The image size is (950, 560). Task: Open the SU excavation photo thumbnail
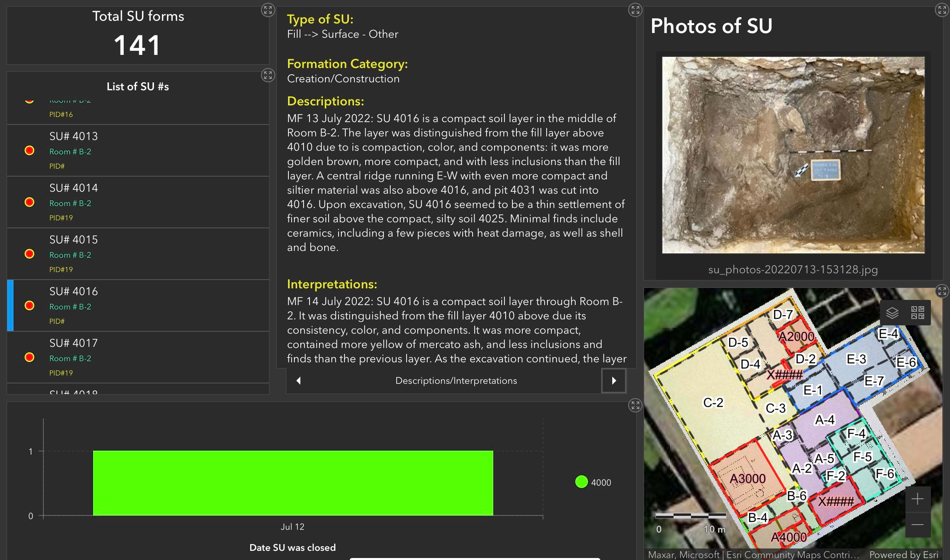tap(793, 155)
